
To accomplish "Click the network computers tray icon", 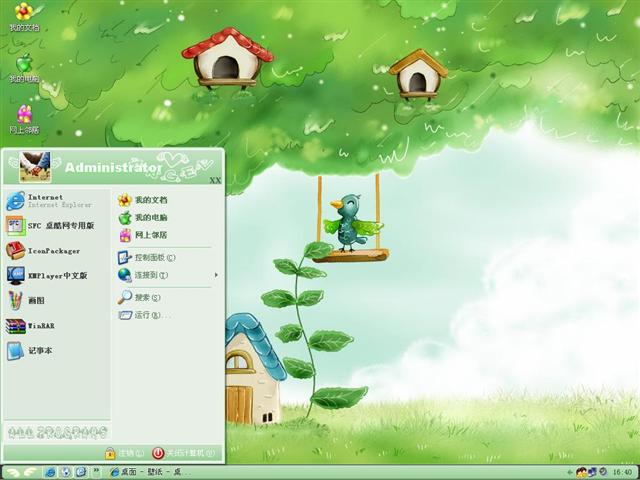I will [x=592, y=473].
